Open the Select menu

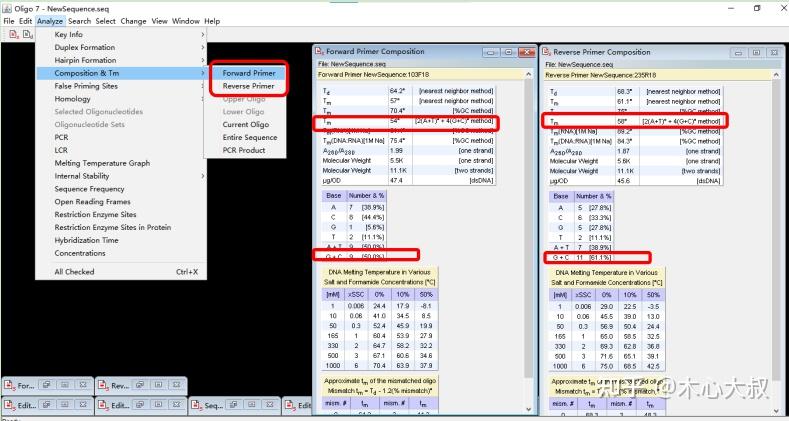tap(106, 21)
